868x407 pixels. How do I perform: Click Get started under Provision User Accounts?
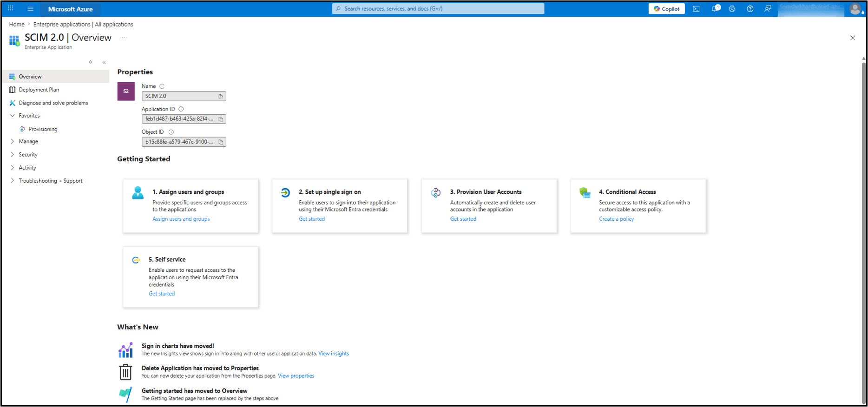click(x=463, y=219)
